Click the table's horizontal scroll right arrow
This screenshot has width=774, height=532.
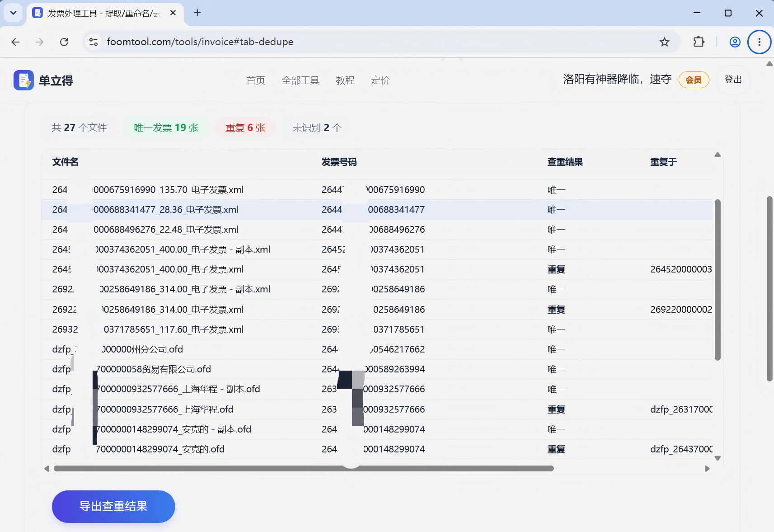tap(707, 469)
